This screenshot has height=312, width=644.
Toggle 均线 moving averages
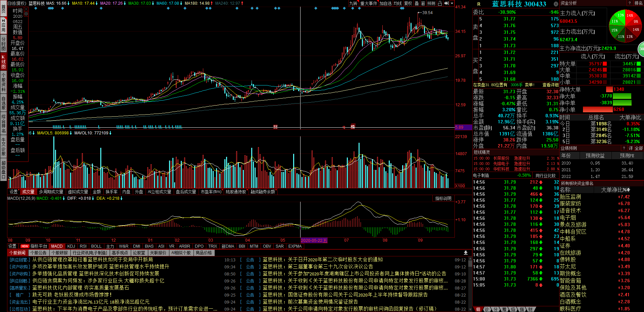(398, 3)
